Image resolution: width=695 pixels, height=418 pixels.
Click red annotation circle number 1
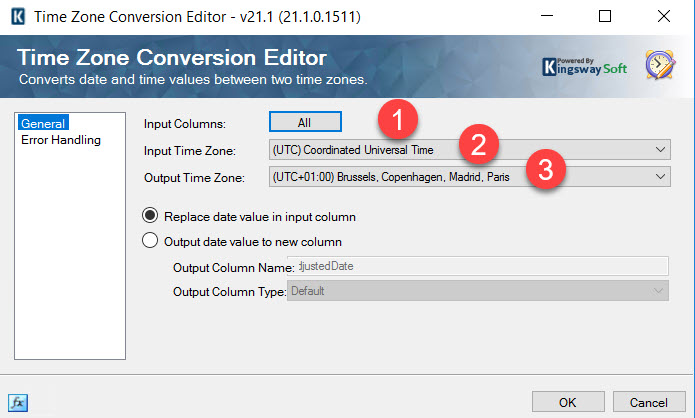coord(400,121)
